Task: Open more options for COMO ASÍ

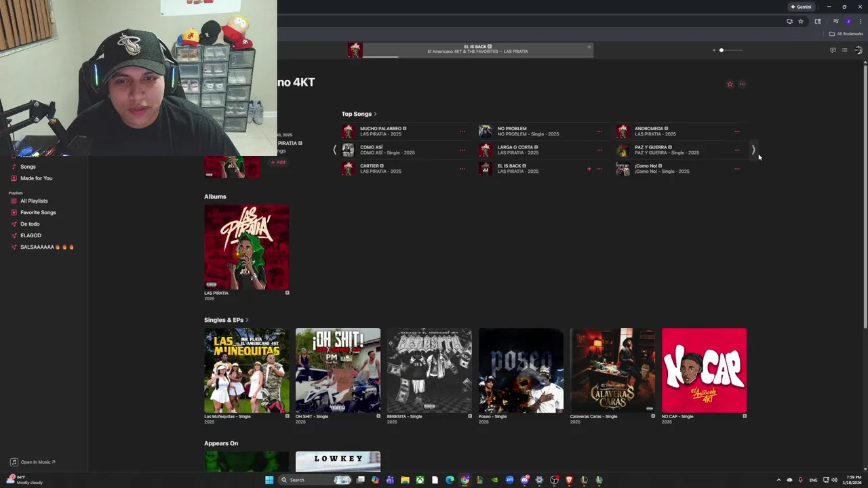Action: point(462,150)
